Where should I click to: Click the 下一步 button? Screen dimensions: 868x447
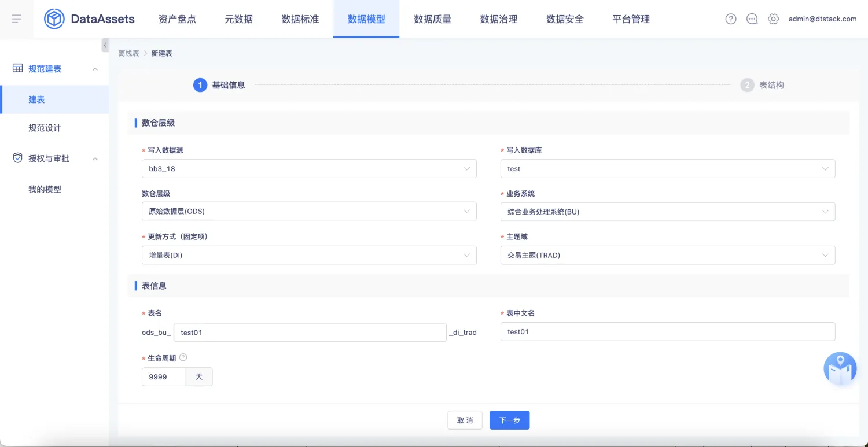click(510, 420)
